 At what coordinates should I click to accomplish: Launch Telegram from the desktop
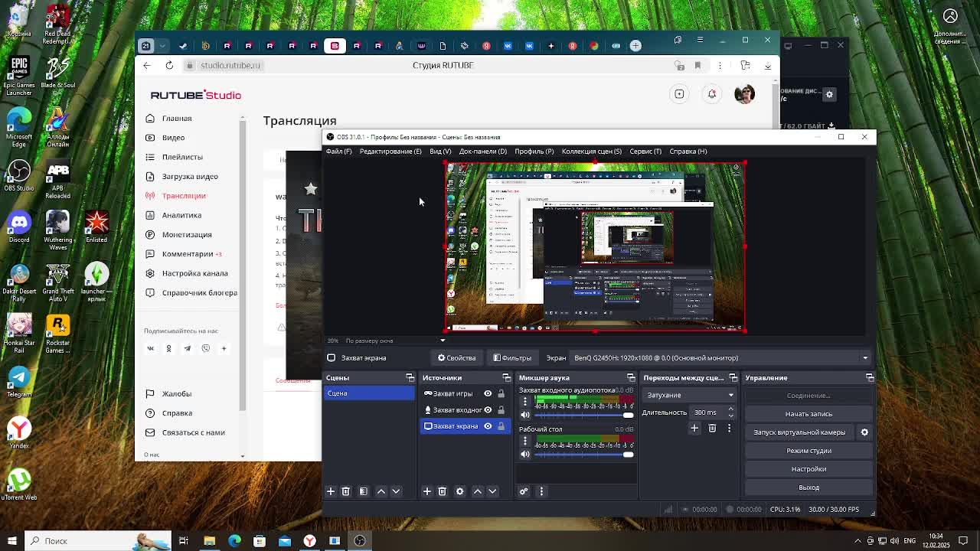click(19, 380)
